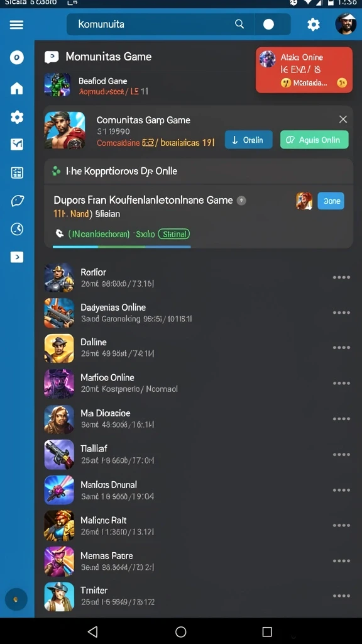Viewport: 362px width, 644px height.
Task: Open the clock history icon in sidebar
Action: pyautogui.click(x=17, y=229)
